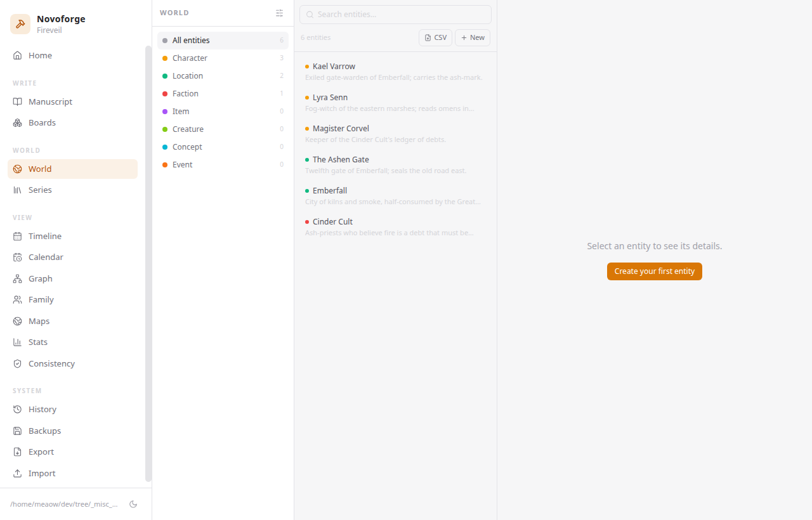The height and width of the screenshot is (520, 812).
Task: Filter entities by Creature type
Action: click(223, 129)
